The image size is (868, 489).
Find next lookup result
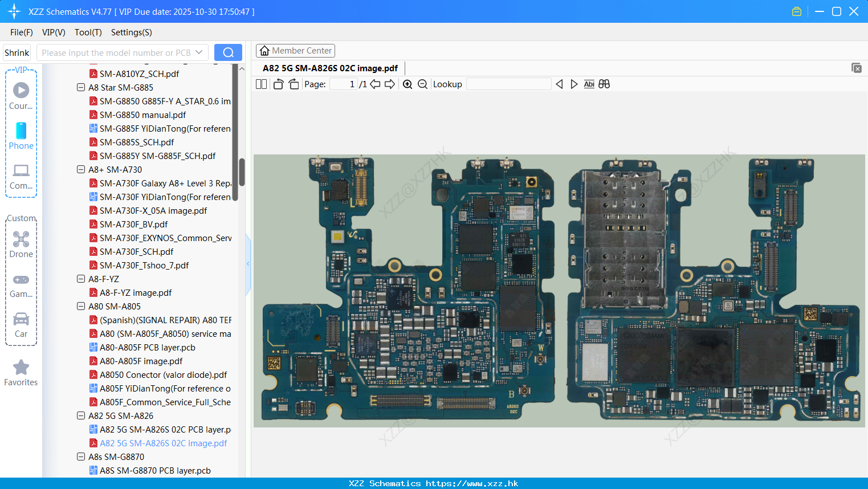(x=574, y=84)
